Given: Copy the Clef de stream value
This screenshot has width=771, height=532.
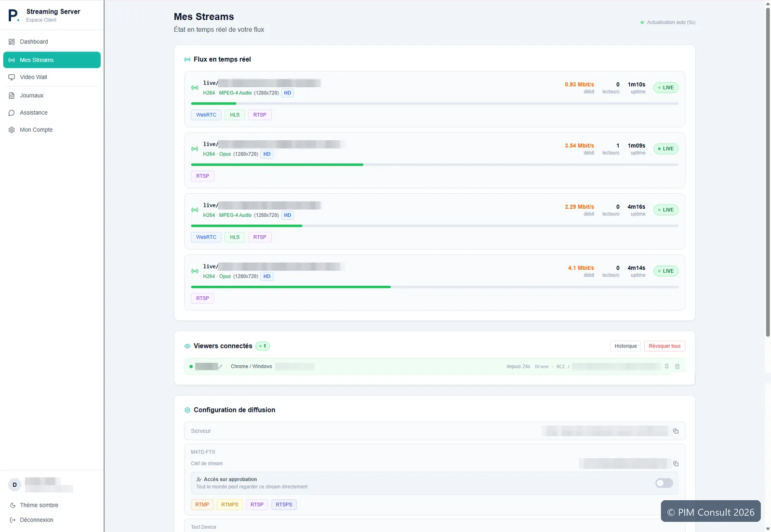Looking at the screenshot, I should pyautogui.click(x=676, y=464).
